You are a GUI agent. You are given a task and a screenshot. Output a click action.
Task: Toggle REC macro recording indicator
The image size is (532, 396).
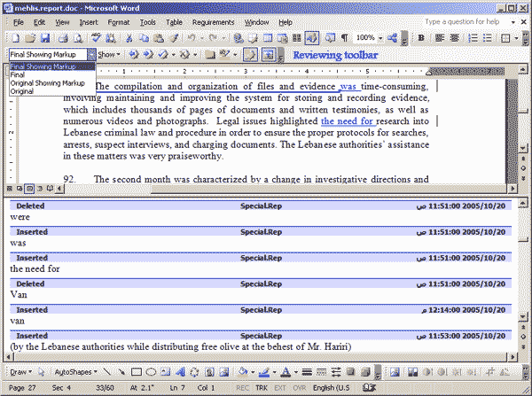click(x=242, y=388)
